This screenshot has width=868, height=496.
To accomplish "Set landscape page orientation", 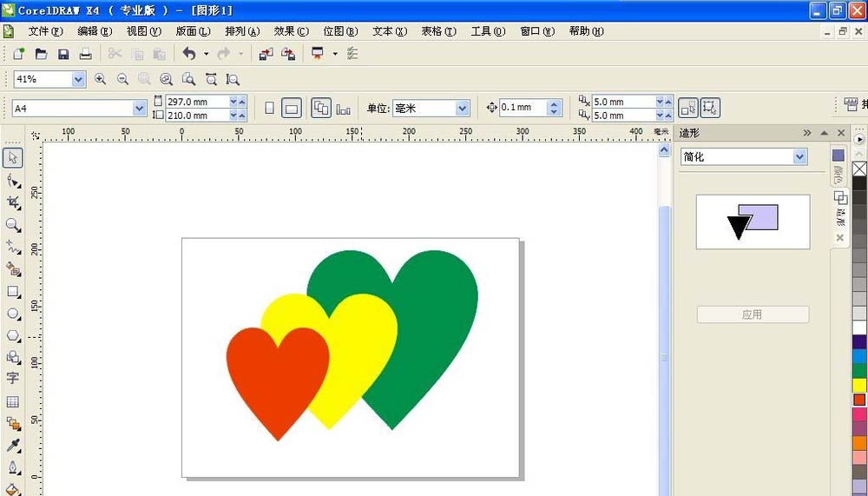I will coord(291,108).
